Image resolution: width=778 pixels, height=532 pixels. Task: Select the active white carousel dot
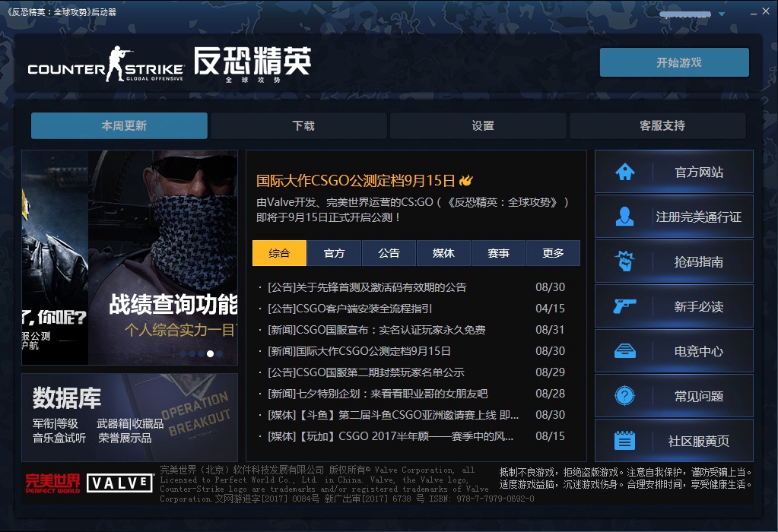(211, 353)
